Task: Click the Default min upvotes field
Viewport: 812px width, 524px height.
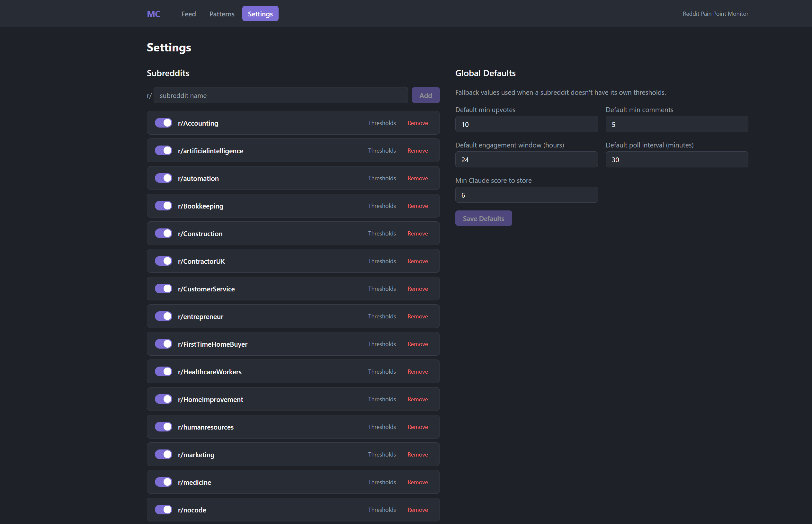Action: coord(526,124)
